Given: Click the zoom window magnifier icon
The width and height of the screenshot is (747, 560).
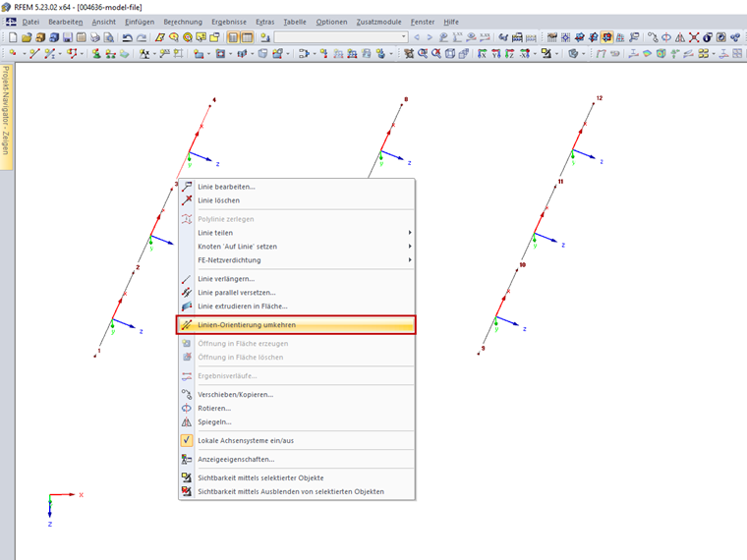Looking at the screenshot, I should 423,54.
